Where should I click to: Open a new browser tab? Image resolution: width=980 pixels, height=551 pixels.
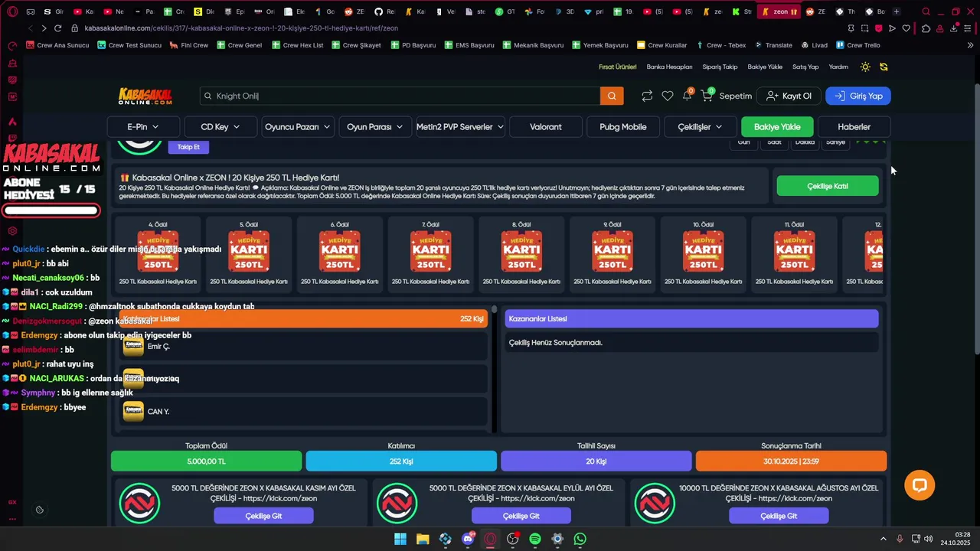pyautogui.click(x=897, y=11)
